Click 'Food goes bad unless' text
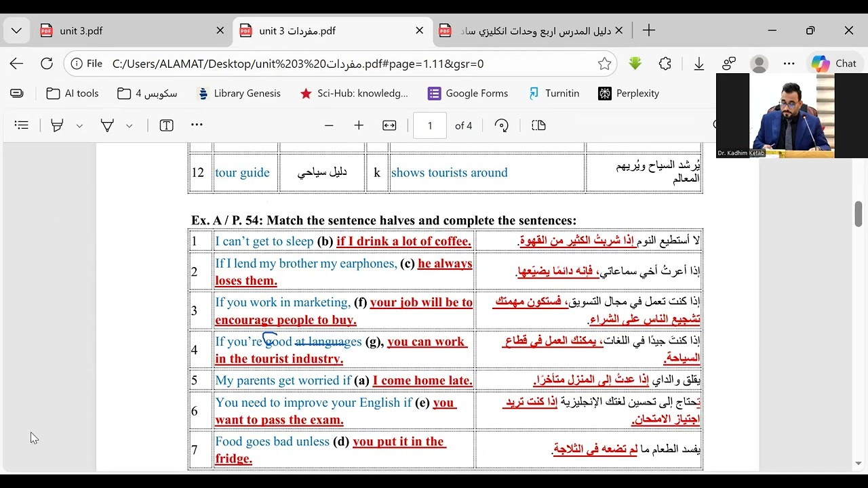 (272, 441)
